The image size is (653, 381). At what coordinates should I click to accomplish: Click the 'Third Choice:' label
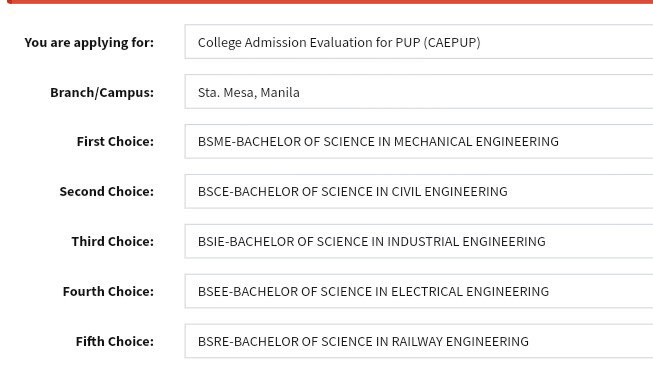113,242
